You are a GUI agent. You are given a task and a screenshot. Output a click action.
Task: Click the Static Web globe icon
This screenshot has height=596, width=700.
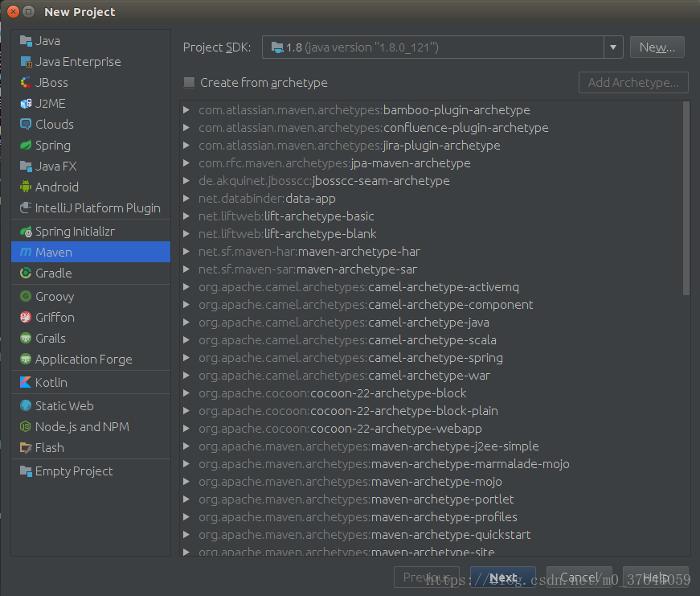(26, 405)
